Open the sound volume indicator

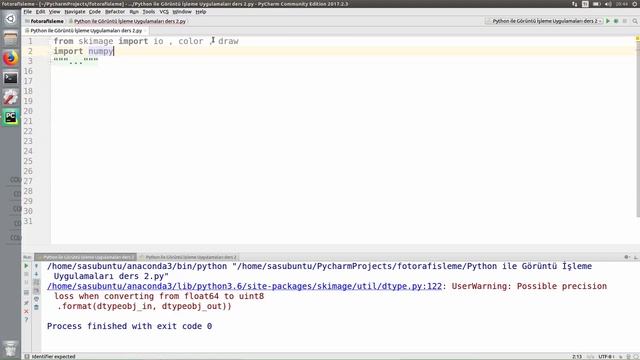608,4
